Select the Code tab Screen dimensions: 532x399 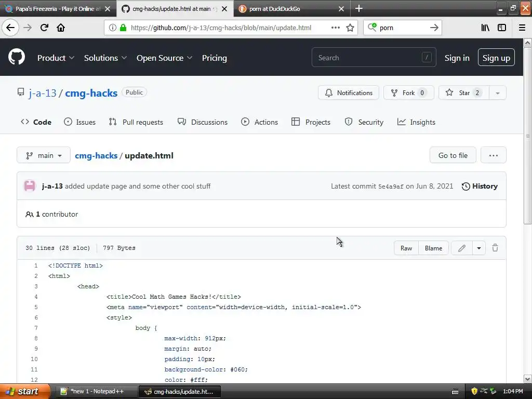36,122
